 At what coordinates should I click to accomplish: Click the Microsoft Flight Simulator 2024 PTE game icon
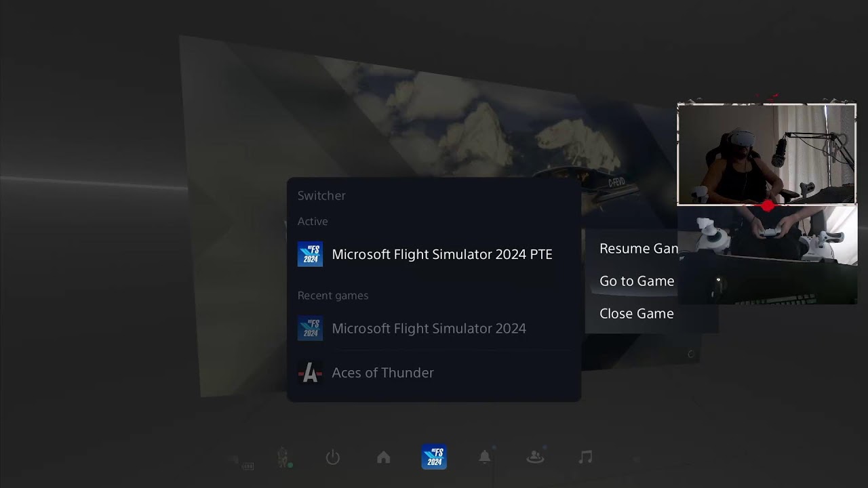pyautogui.click(x=310, y=254)
